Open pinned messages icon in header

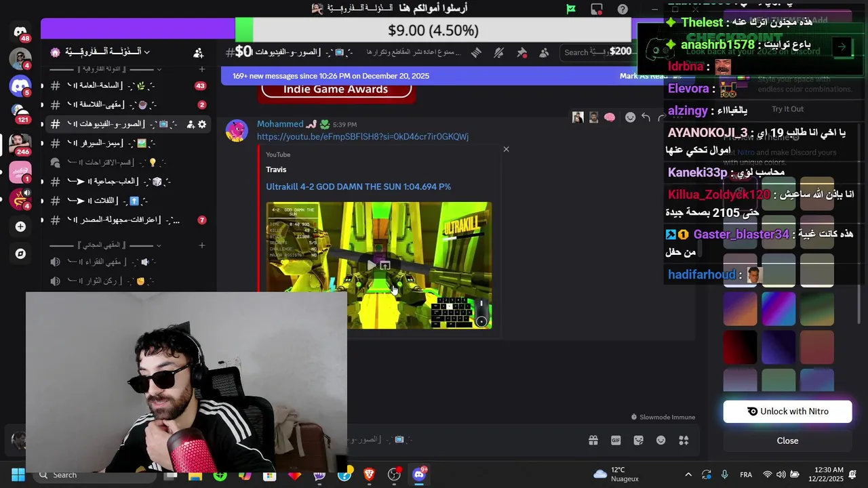click(x=521, y=52)
